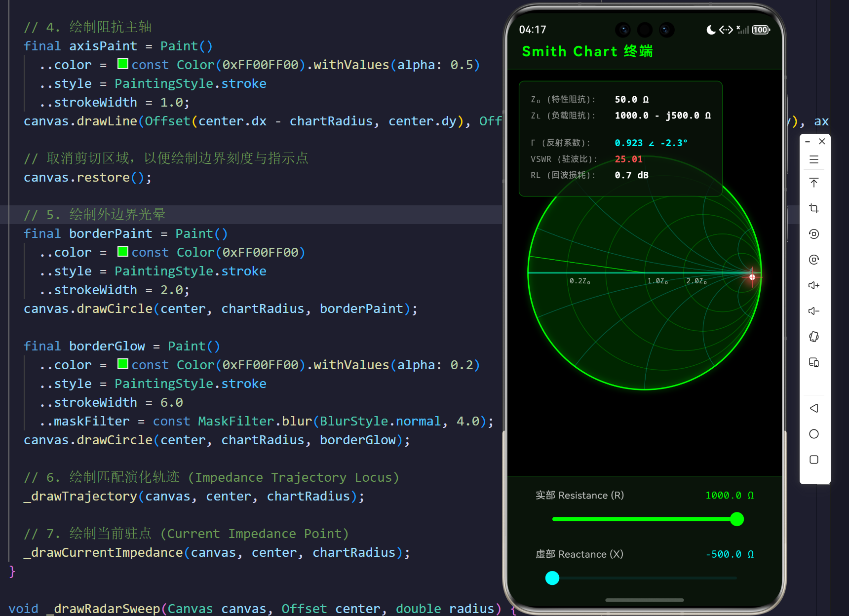Click the _drawCurrentImpedance function call
This screenshot has width=849, height=616.
point(217,552)
